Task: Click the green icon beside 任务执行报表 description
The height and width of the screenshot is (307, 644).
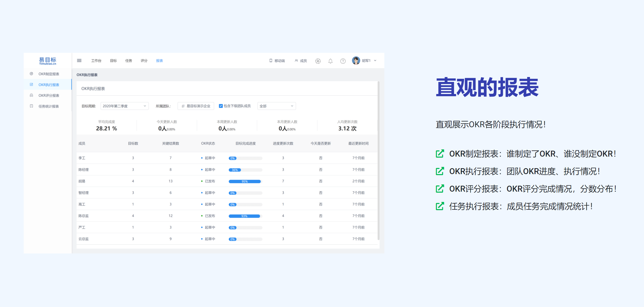Action: coord(440,206)
